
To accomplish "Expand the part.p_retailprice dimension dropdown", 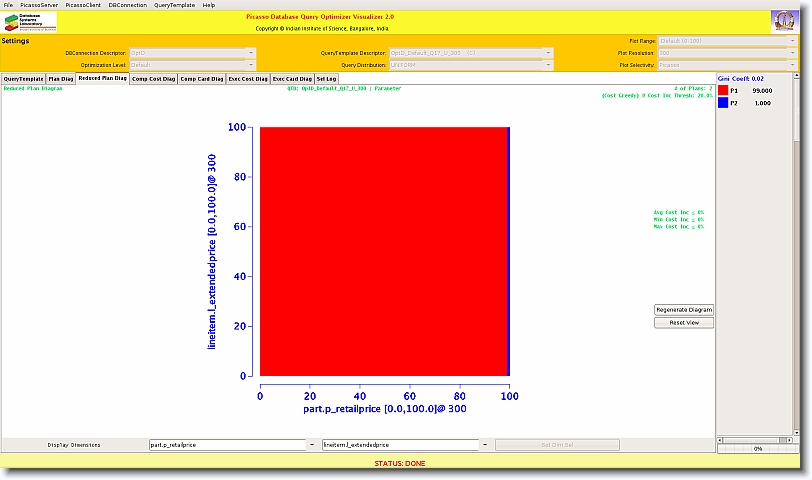I will 313,445.
